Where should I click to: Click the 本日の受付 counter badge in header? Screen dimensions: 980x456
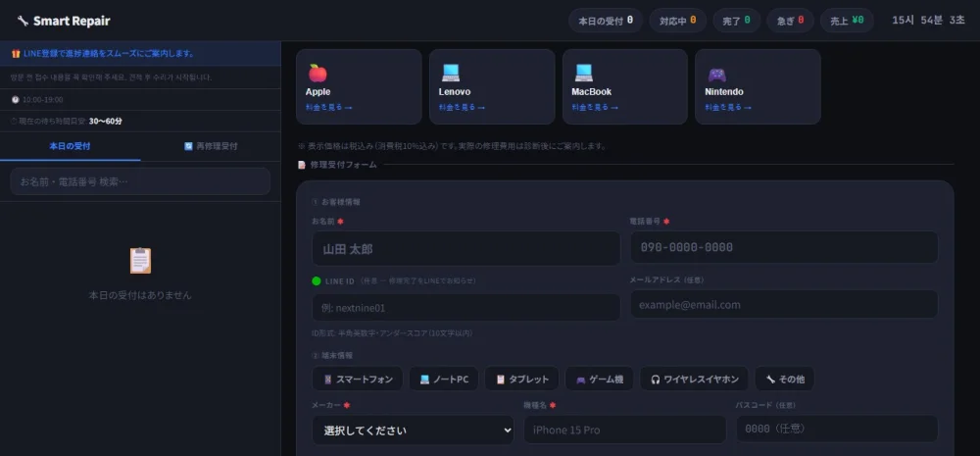605,21
